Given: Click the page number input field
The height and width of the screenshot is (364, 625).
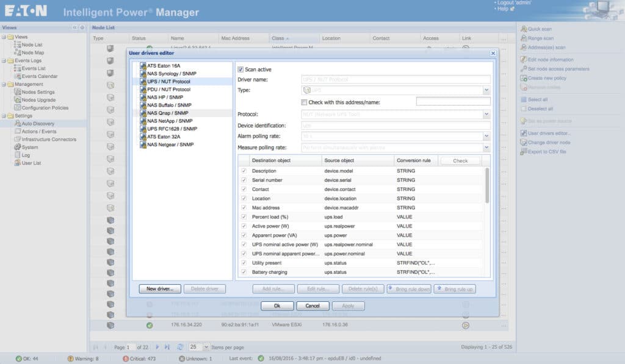Looking at the screenshot, I should pyautogui.click(x=131, y=347).
